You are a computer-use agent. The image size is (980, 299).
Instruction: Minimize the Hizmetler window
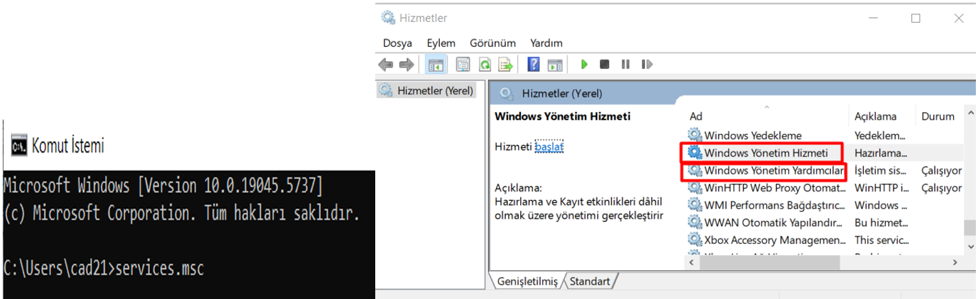coord(873,19)
